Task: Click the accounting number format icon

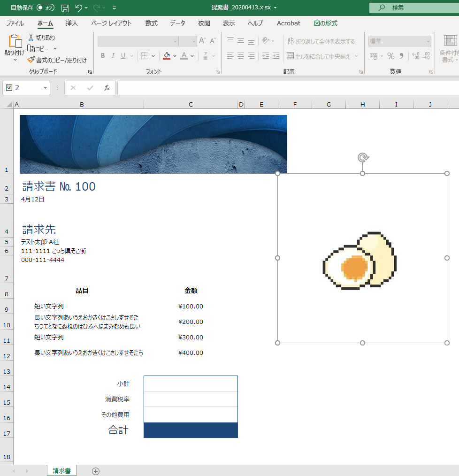Action: [x=374, y=56]
